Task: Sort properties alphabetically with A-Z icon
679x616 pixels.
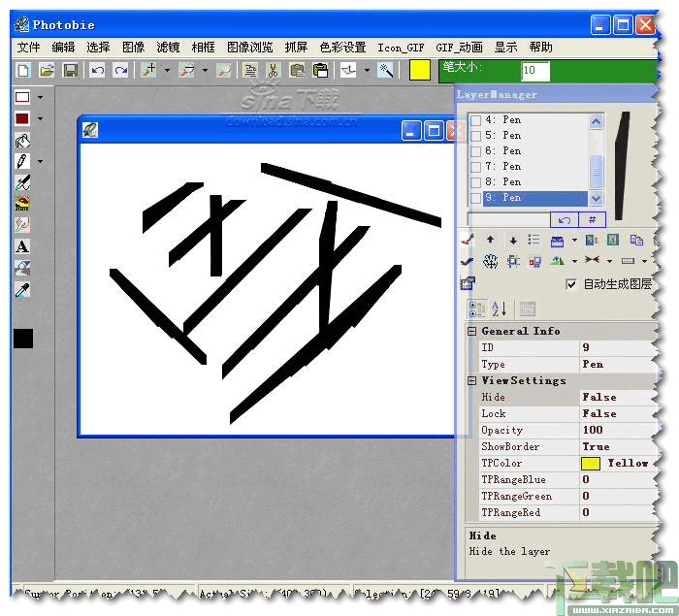Action: point(499,309)
